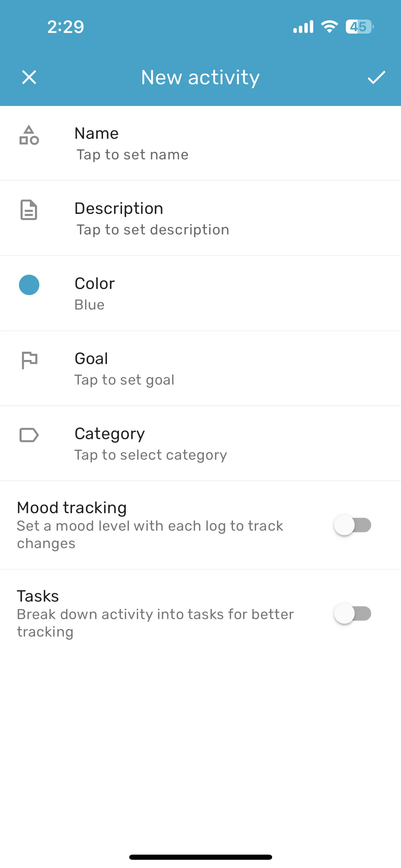Tap the cellular signal bars icon
This screenshot has width=401, height=868.
[303, 27]
